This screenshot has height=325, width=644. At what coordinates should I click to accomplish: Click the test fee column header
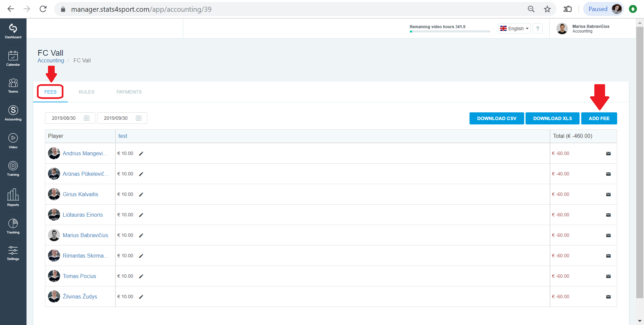pyautogui.click(x=123, y=136)
